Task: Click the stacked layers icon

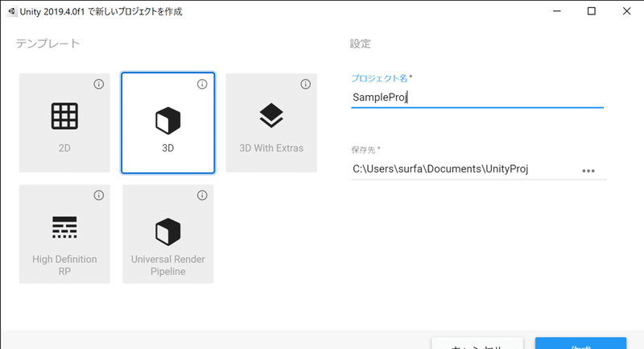Action: 271,115
